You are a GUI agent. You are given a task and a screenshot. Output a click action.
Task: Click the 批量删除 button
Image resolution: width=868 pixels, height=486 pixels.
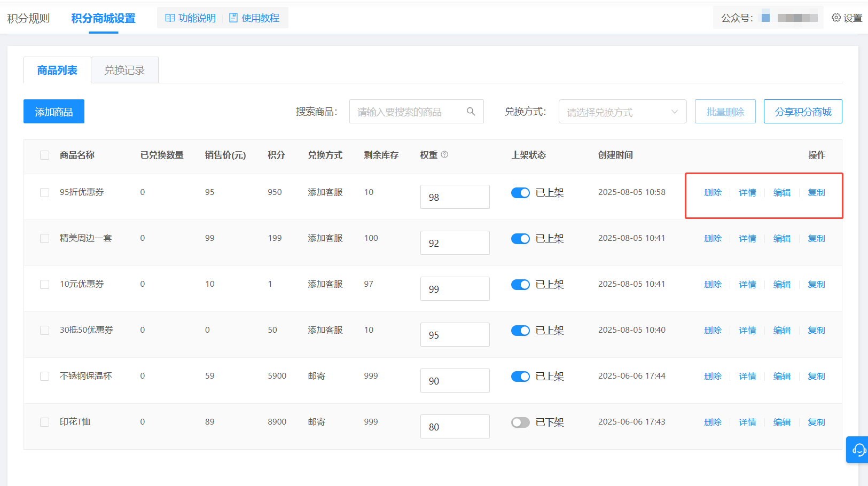pos(725,112)
